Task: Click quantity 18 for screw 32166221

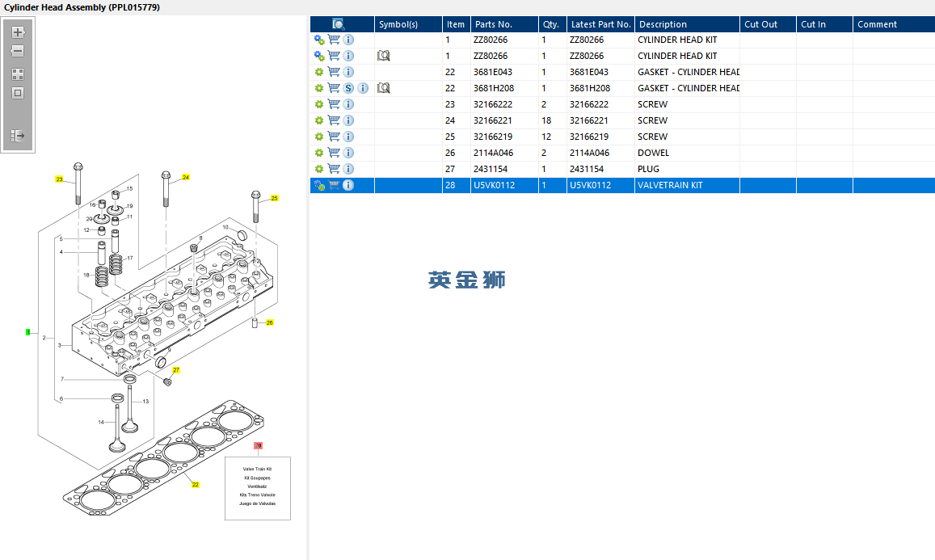Action: click(x=552, y=120)
